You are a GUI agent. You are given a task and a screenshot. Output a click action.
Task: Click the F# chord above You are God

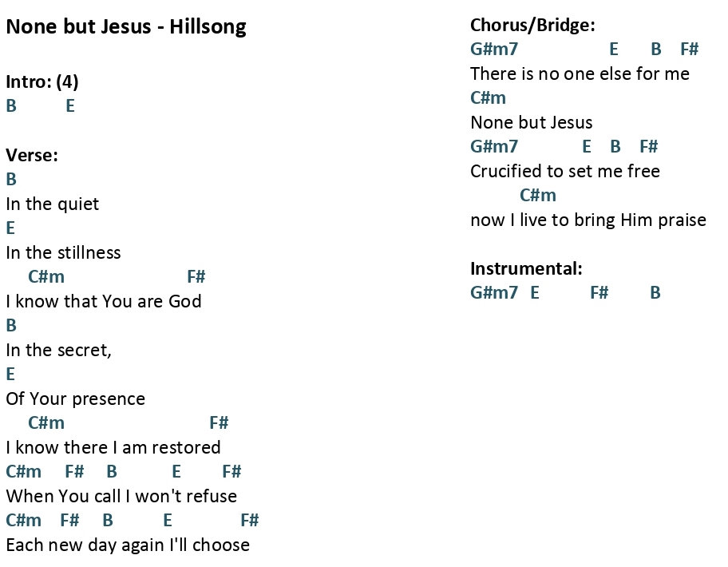[196, 277]
